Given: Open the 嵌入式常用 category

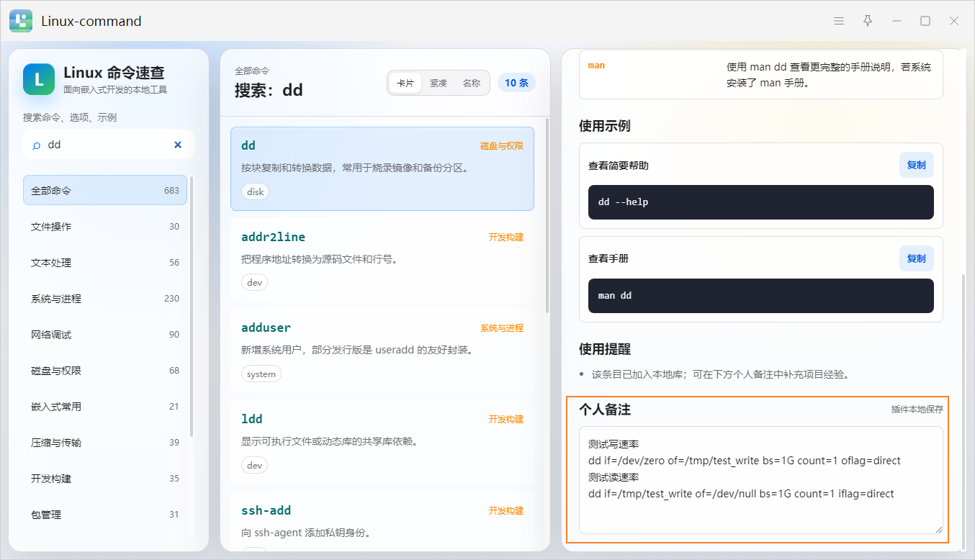Looking at the screenshot, I should click(x=105, y=407).
